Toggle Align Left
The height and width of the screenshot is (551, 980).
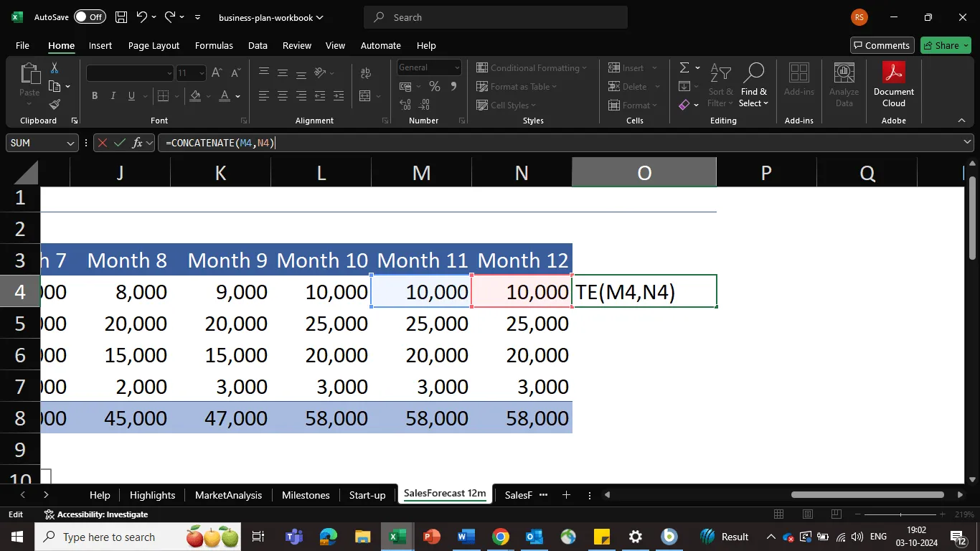click(x=264, y=95)
